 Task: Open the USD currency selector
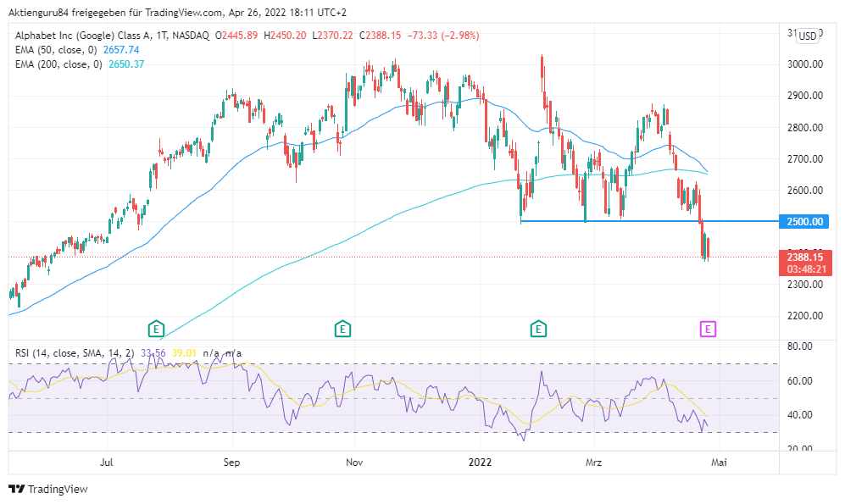tap(807, 36)
